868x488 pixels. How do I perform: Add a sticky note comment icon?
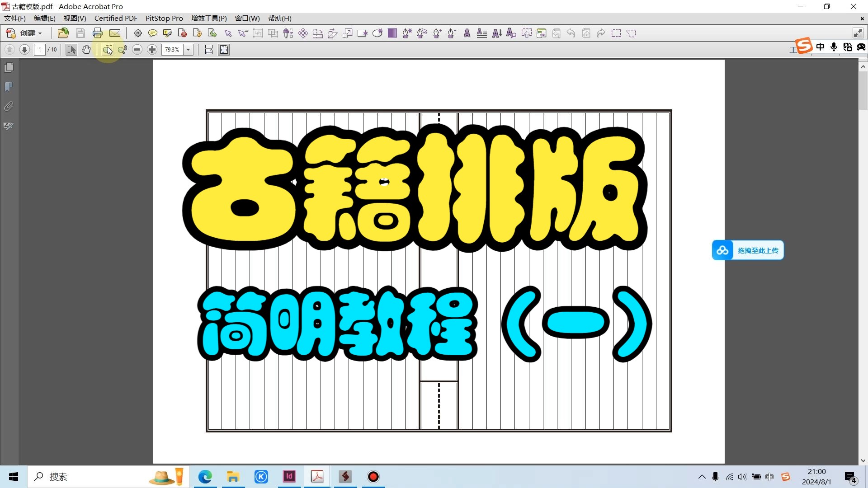pos(153,33)
